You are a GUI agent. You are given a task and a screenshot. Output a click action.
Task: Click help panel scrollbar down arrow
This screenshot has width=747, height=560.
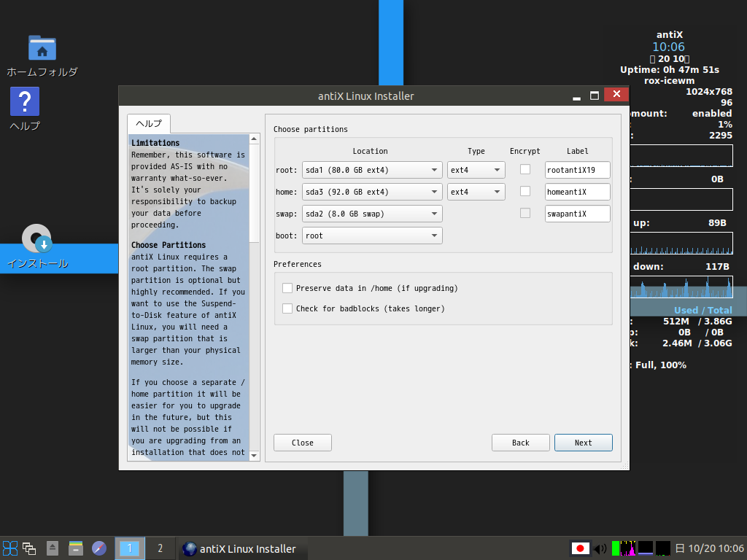254,456
